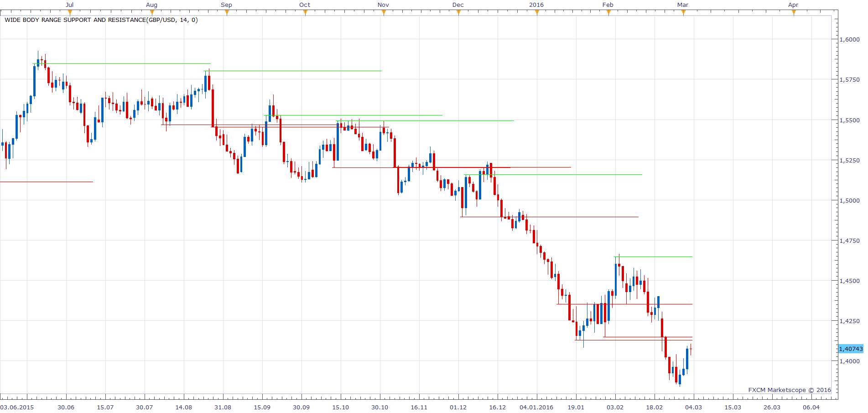Image resolution: width=868 pixels, height=413 pixels.
Task: Click the 31.08 date axis label
Action: tap(223, 407)
